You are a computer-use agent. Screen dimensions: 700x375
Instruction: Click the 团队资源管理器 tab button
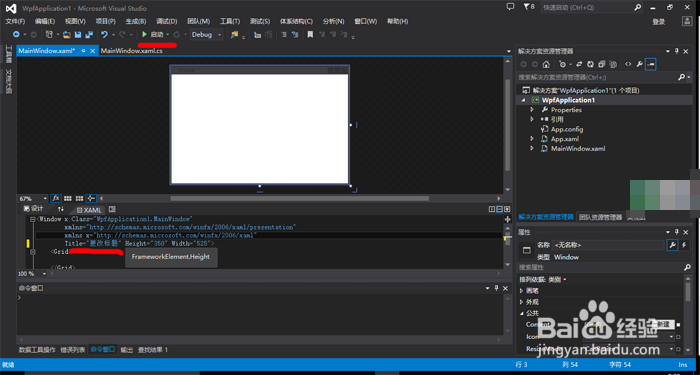tap(600, 217)
